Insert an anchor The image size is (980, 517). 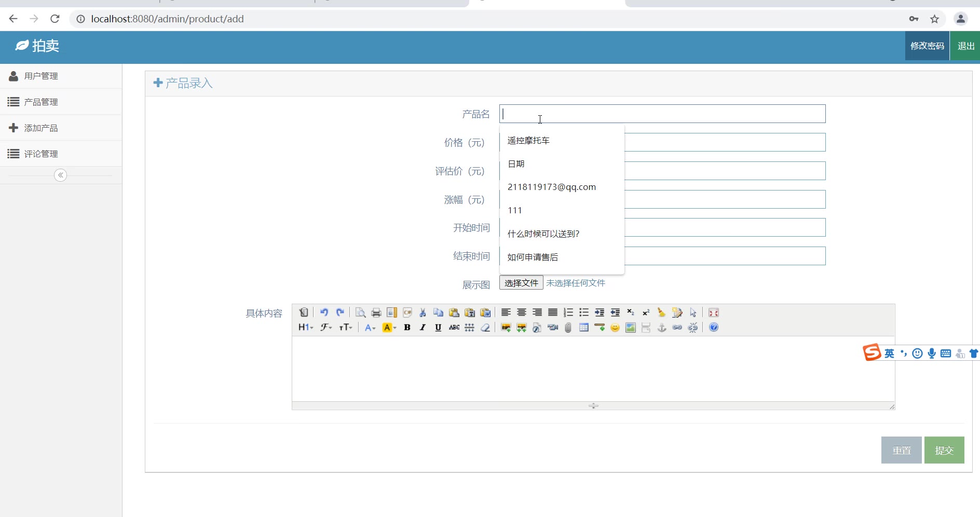tap(662, 328)
